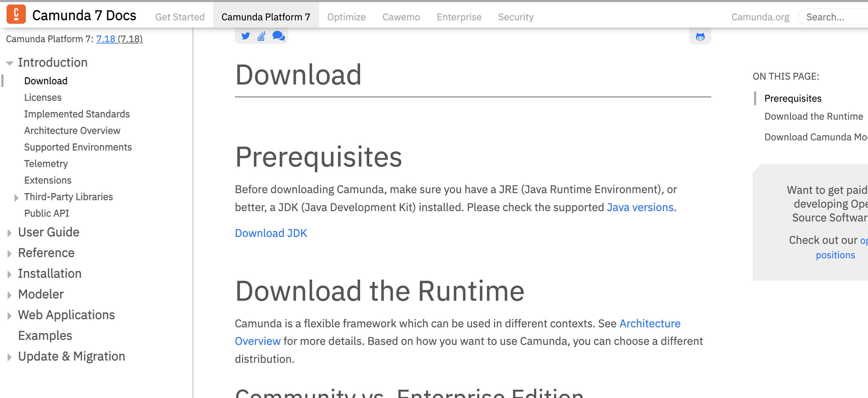Jump to Download the Runtime section

(x=813, y=117)
